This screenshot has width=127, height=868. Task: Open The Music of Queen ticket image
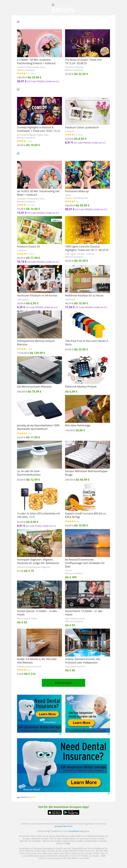(x=88, y=43)
